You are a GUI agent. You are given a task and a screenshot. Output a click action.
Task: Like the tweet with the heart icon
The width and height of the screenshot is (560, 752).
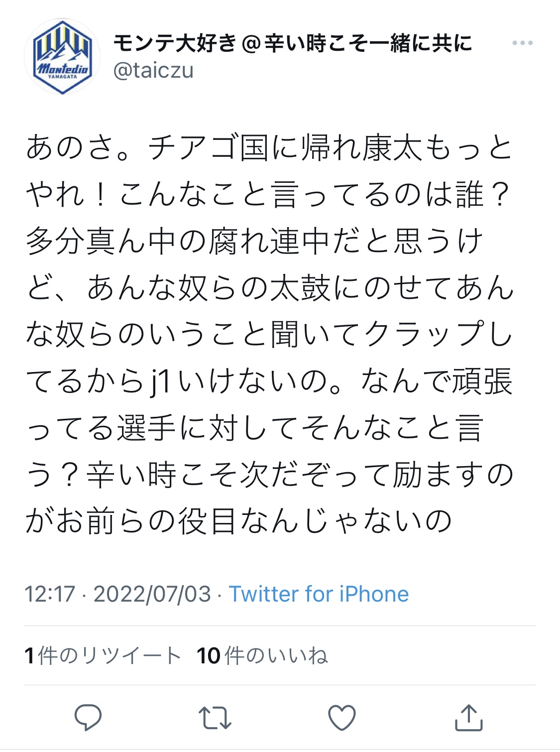click(x=342, y=718)
